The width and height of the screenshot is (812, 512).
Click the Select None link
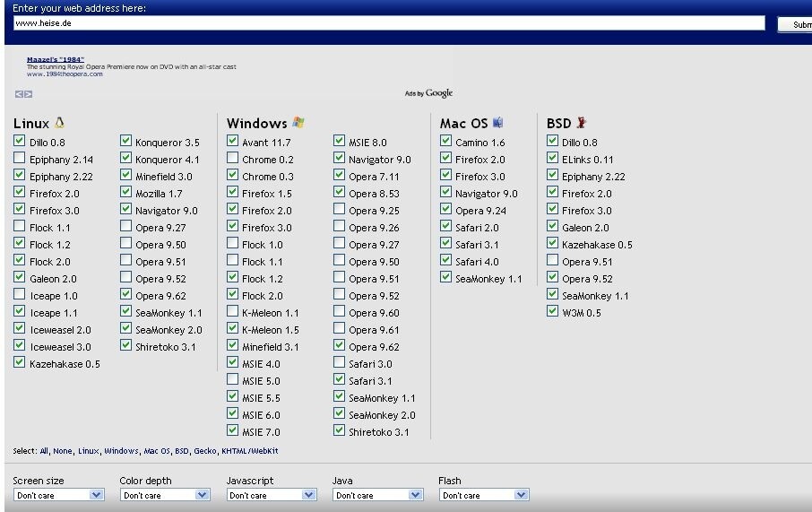(63, 451)
